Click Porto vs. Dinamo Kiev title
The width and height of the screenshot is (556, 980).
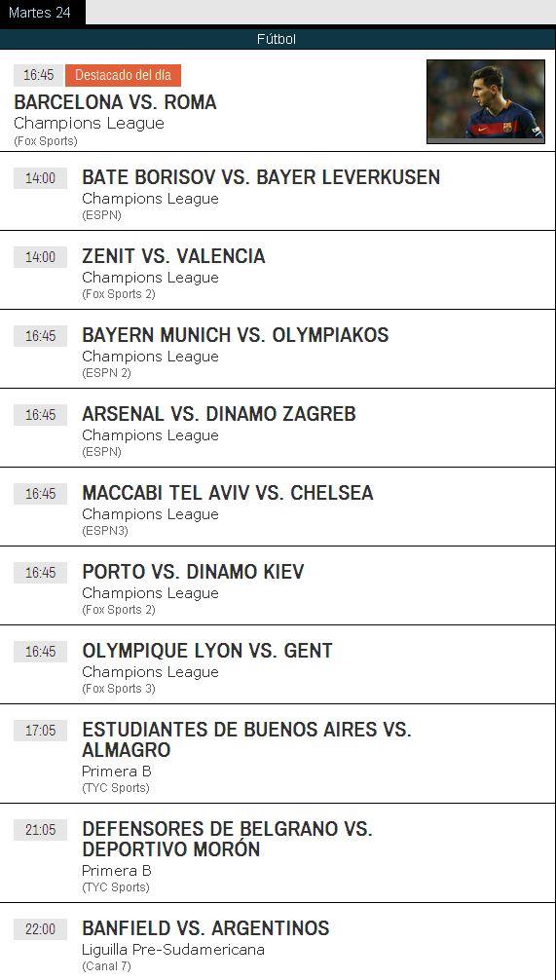193,571
